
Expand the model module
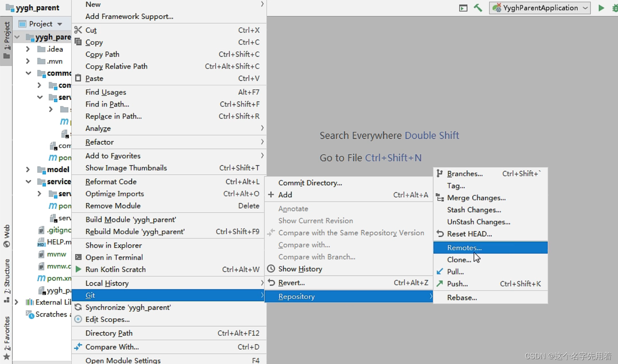tap(28, 169)
